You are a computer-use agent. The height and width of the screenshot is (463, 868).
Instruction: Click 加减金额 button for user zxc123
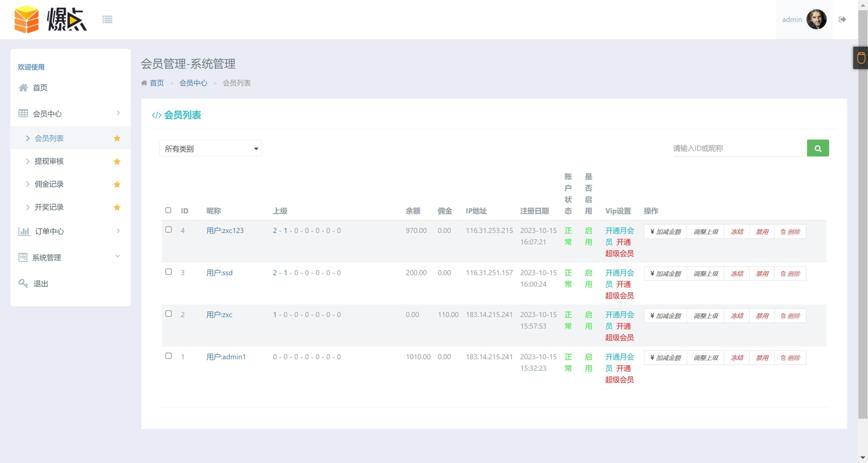coord(665,231)
